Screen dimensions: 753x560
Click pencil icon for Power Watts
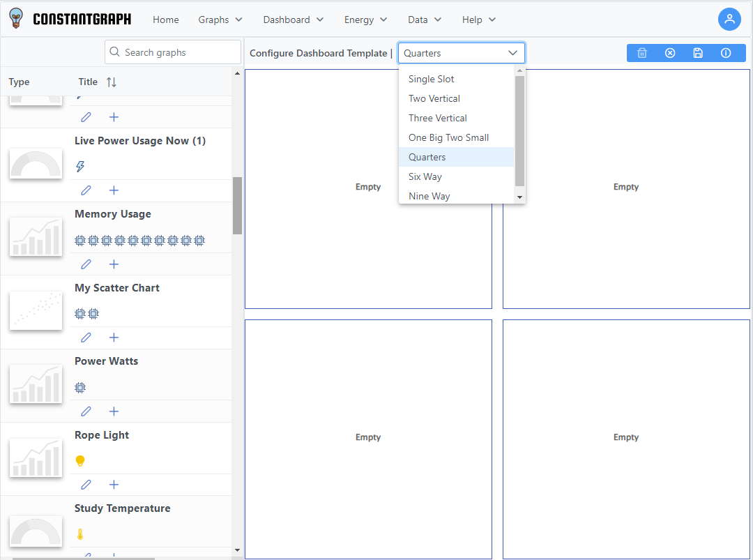[86, 411]
